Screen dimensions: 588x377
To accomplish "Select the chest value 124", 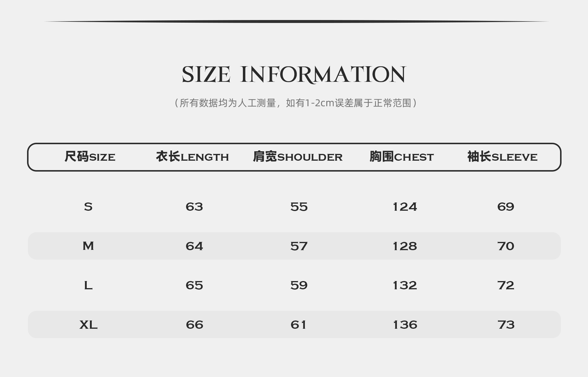I will (405, 207).
